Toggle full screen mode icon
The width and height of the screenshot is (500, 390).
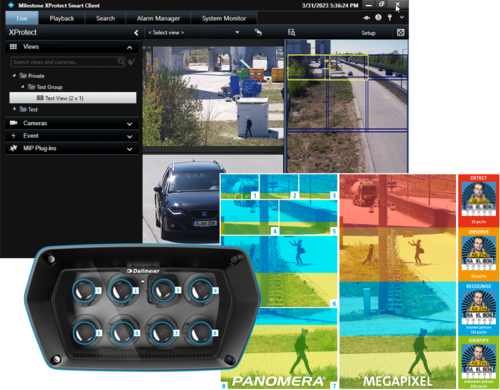pyautogui.click(x=400, y=33)
